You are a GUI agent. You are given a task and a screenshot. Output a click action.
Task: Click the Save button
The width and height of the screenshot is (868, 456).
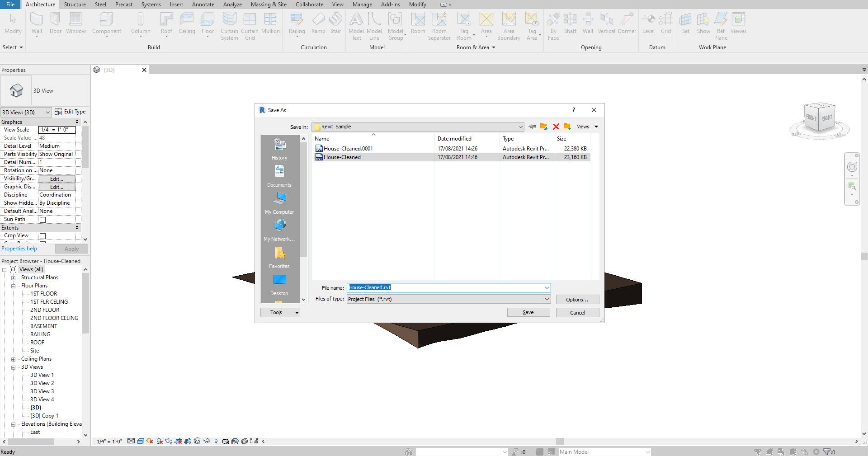(x=528, y=312)
